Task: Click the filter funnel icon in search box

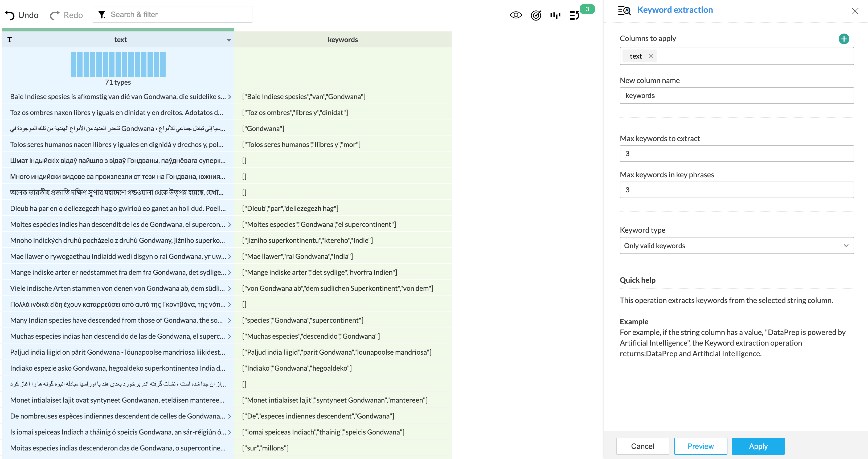Action: click(102, 14)
